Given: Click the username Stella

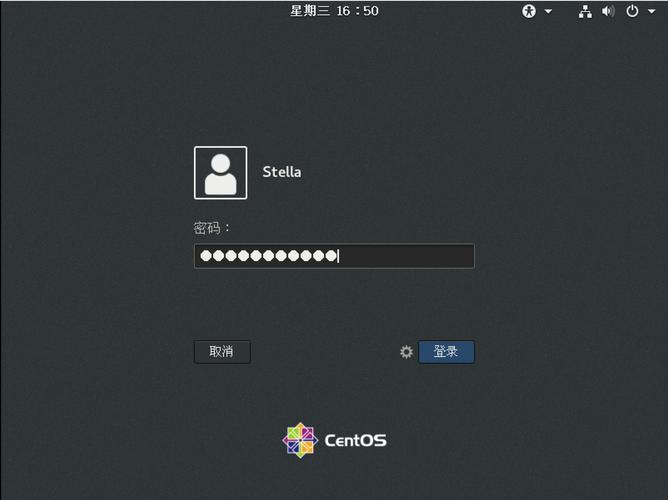Looking at the screenshot, I should click(x=282, y=172).
